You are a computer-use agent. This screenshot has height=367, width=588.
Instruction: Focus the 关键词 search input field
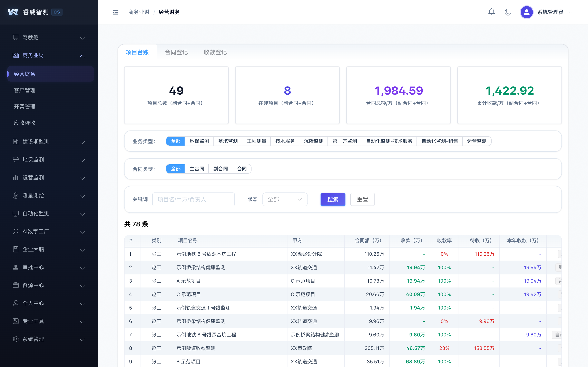pos(193,200)
